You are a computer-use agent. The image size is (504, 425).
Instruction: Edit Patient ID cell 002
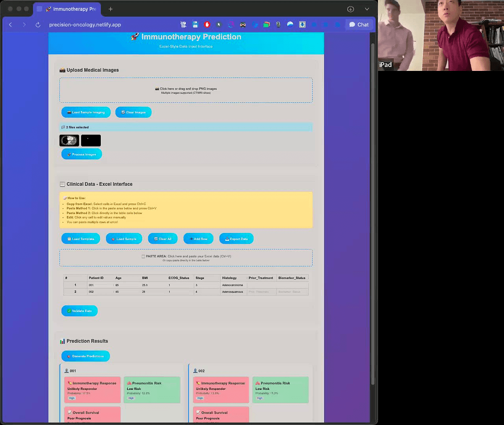(100, 292)
